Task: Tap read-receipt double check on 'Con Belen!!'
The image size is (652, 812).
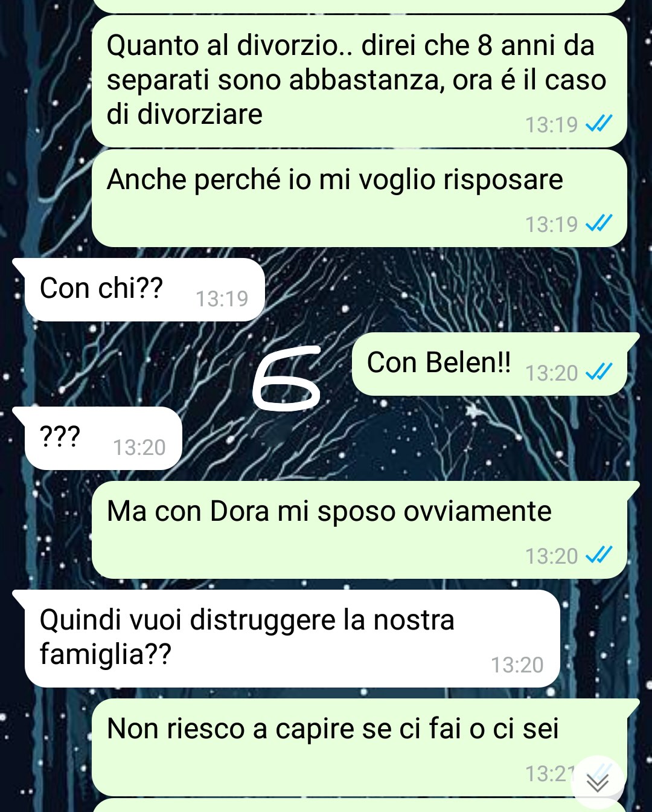Action: (x=599, y=372)
